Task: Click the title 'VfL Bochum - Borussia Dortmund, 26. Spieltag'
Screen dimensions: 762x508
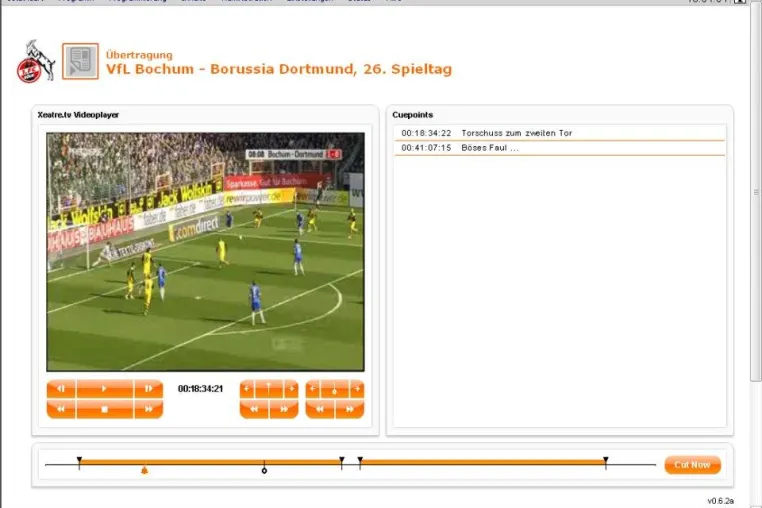Action: pos(279,69)
